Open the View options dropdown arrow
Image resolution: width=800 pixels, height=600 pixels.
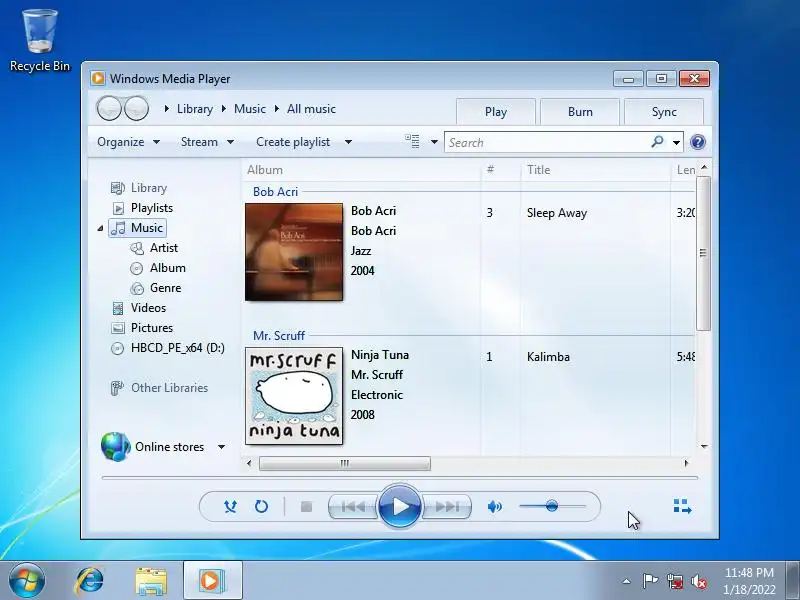tap(434, 142)
